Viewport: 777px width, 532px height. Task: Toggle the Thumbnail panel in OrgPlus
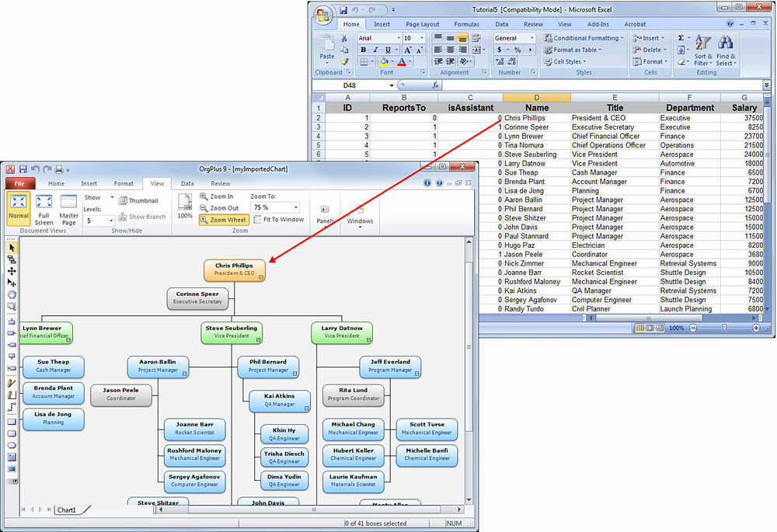click(x=138, y=200)
